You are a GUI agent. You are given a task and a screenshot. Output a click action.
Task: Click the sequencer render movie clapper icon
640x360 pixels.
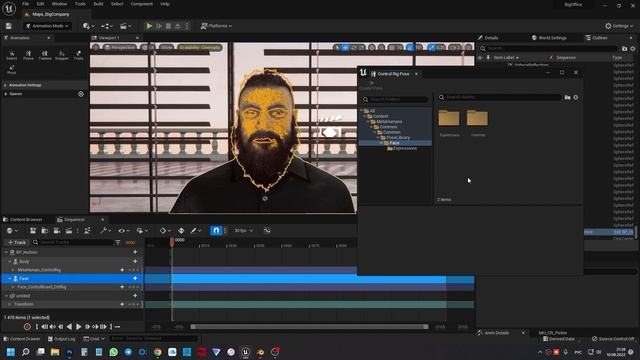[69, 231]
